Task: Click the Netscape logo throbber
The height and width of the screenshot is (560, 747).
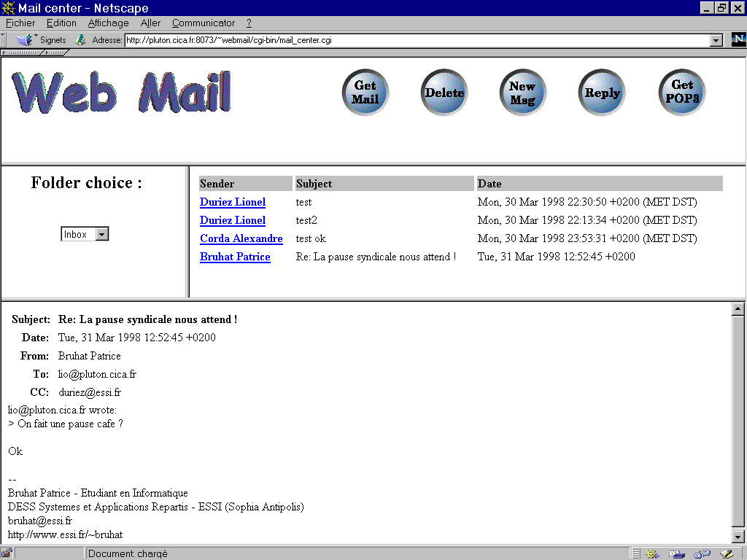Action: point(738,40)
